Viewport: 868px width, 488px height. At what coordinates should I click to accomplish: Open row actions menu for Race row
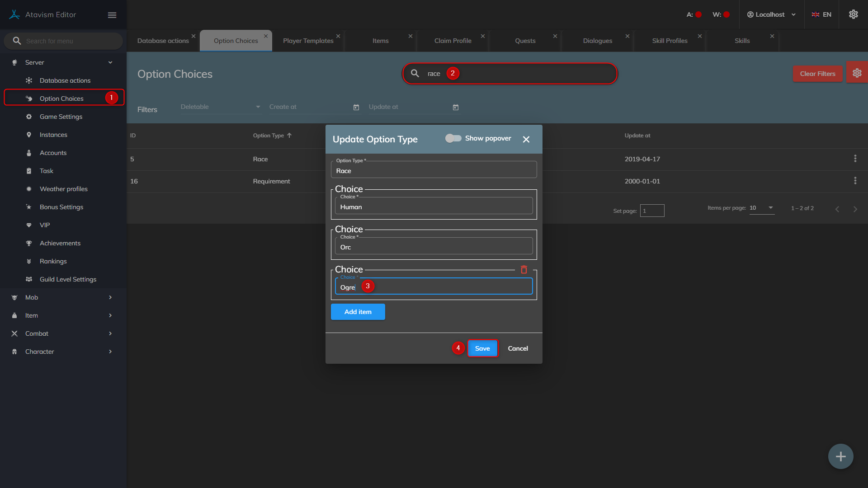click(x=855, y=159)
